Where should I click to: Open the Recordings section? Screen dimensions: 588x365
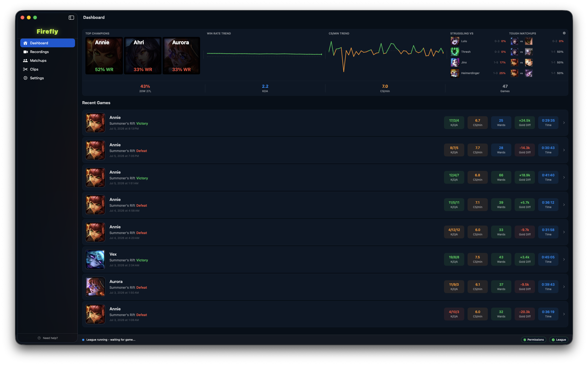(48, 52)
